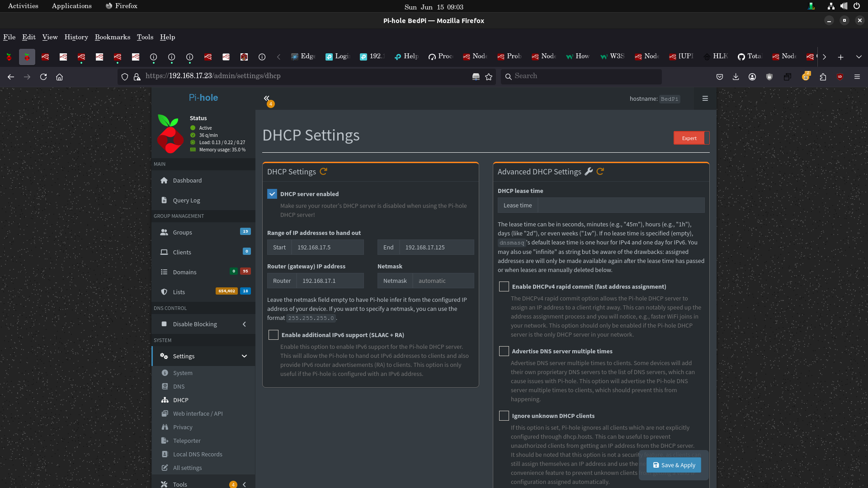Open power menu icon in top bar
Image resolution: width=868 pixels, height=488 pixels.
[x=856, y=6]
